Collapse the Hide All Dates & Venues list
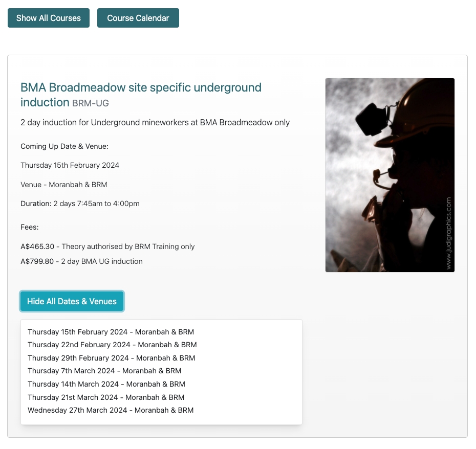 [72, 301]
